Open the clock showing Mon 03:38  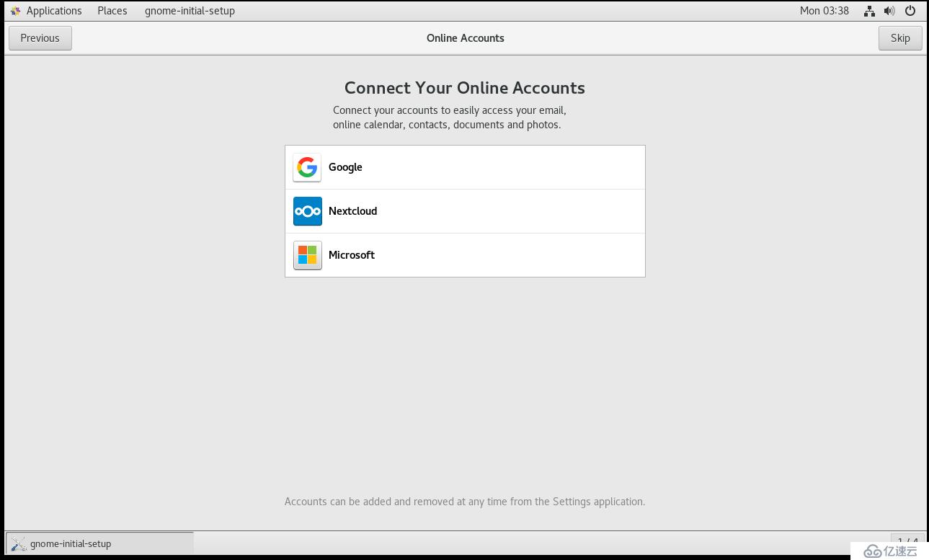(x=824, y=11)
